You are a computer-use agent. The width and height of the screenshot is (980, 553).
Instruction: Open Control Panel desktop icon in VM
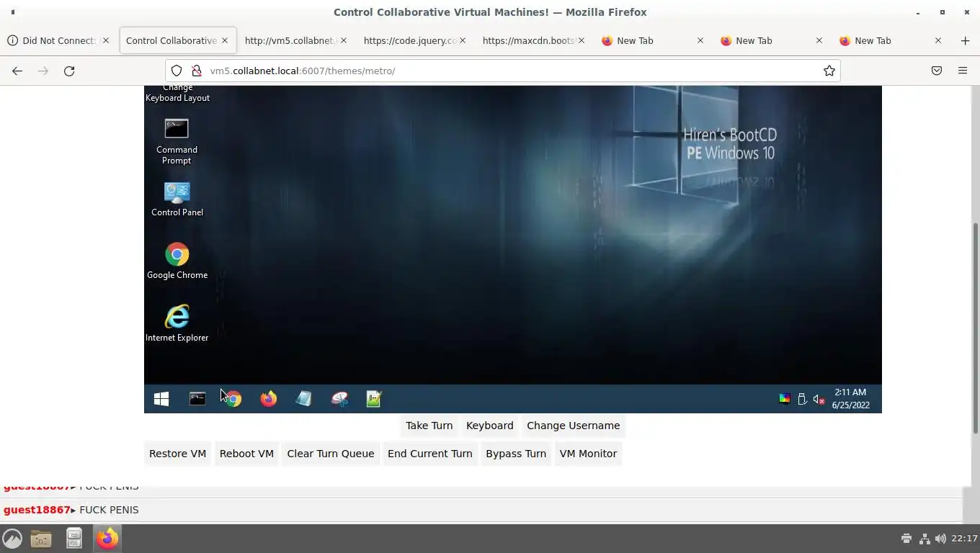click(x=177, y=199)
